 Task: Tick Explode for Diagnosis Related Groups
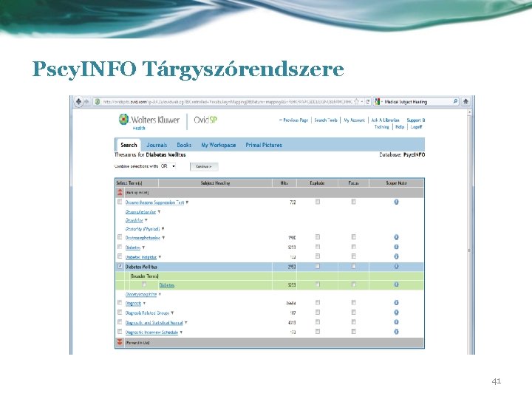coord(318,312)
